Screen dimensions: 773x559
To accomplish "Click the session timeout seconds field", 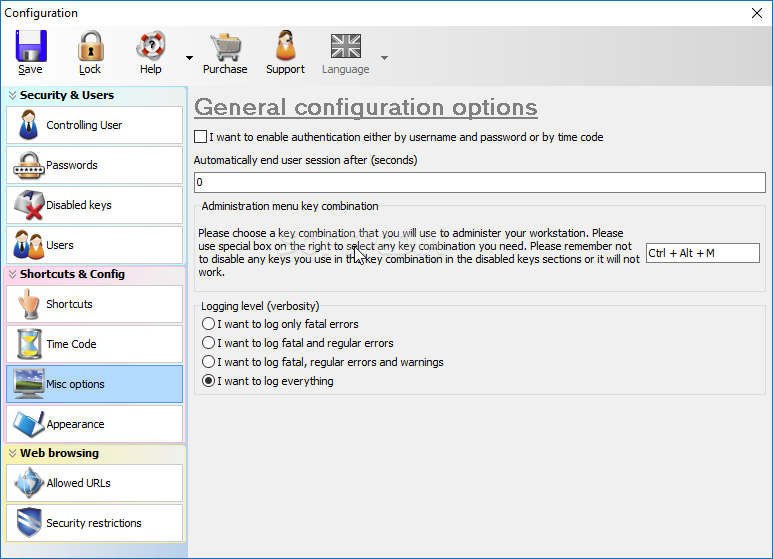I will tap(479, 182).
